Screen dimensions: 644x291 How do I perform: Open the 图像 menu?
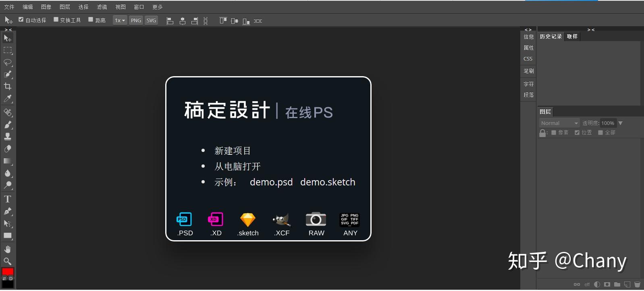(x=46, y=7)
